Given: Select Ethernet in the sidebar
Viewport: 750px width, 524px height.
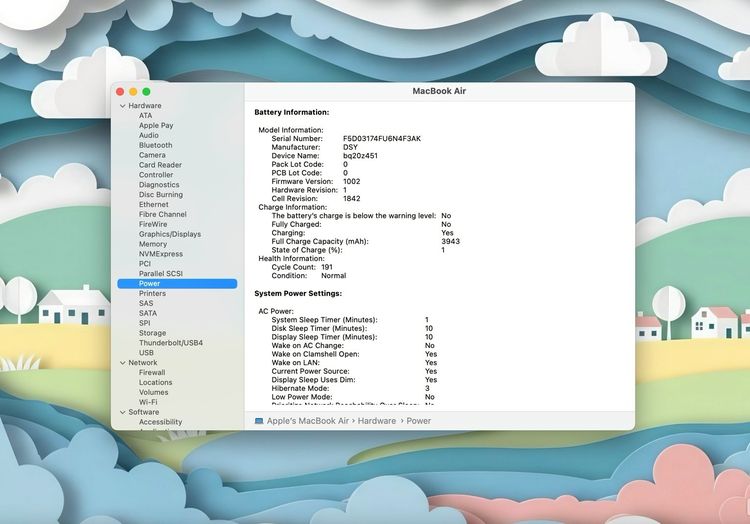Looking at the screenshot, I should pyautogui.click(x=154, y=205).
